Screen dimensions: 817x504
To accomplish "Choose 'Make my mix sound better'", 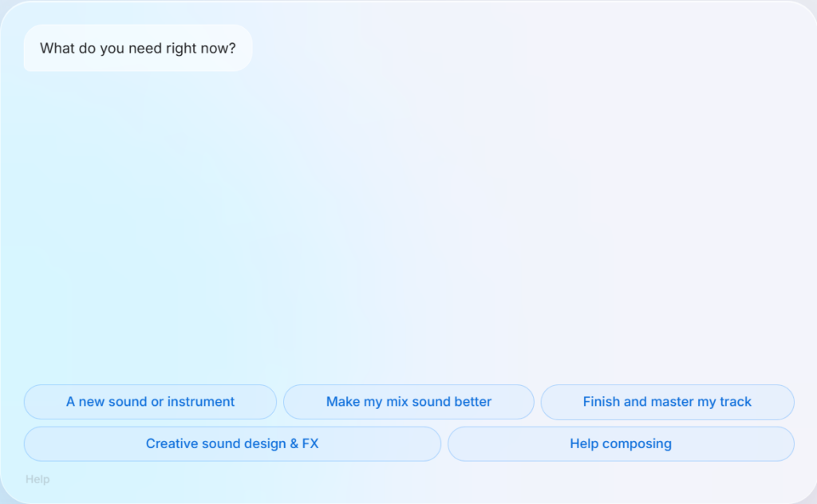I will (x=408, y=402).
